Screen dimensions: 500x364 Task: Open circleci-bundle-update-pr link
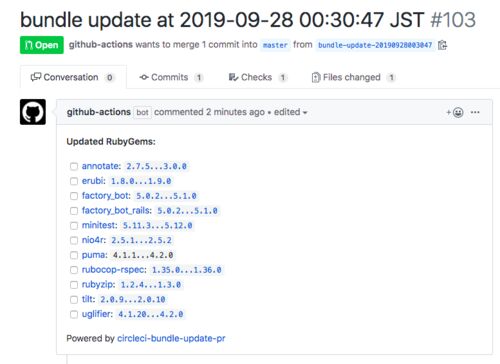[171, 338]
